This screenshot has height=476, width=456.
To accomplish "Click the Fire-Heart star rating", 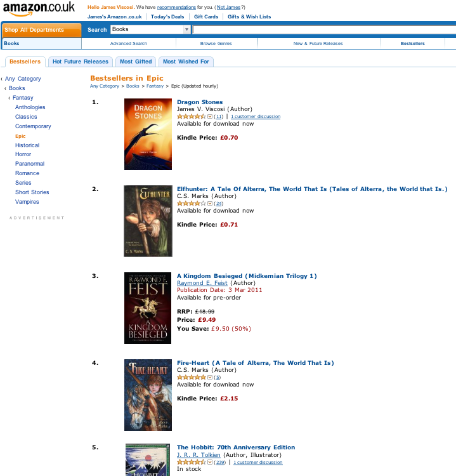I will (x=190, y=377).
